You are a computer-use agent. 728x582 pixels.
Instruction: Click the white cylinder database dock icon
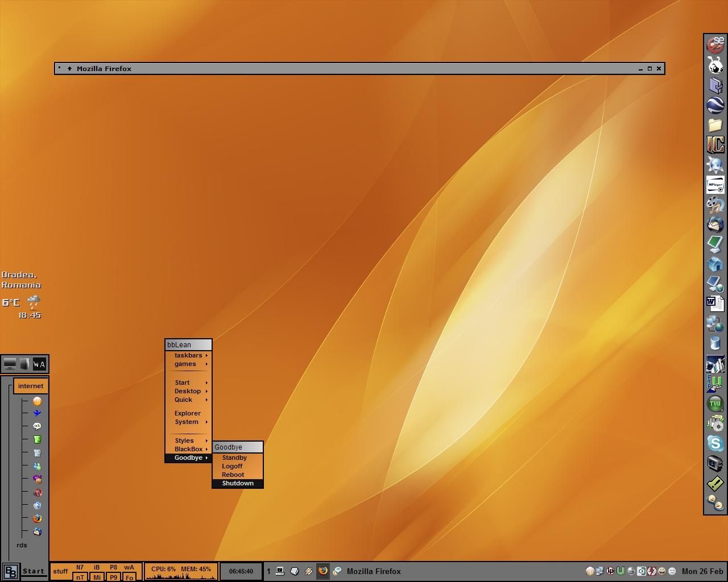pyautogui.click(x=715, y=344)
